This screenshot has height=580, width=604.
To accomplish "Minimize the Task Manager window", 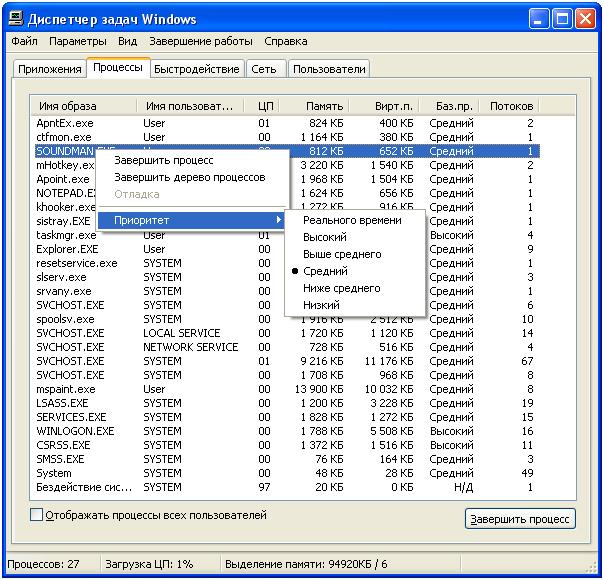I will click(x=539, y=19).
